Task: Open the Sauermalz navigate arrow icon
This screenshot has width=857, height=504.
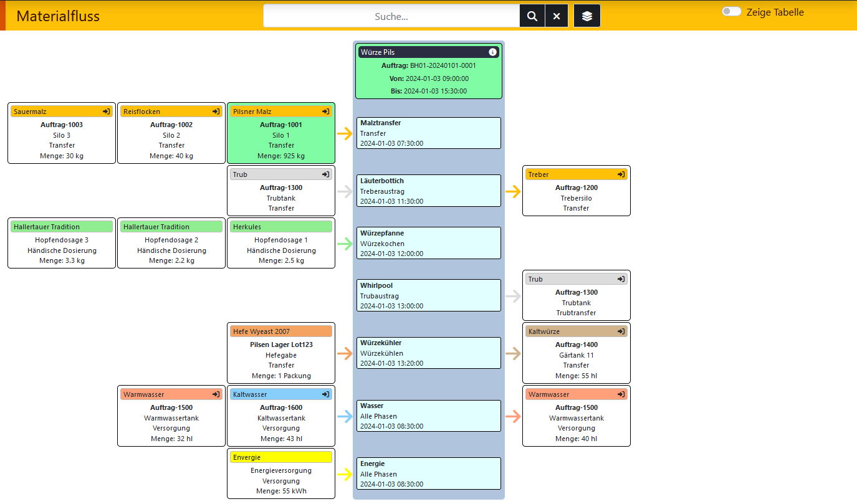Action: click(107, 112)
